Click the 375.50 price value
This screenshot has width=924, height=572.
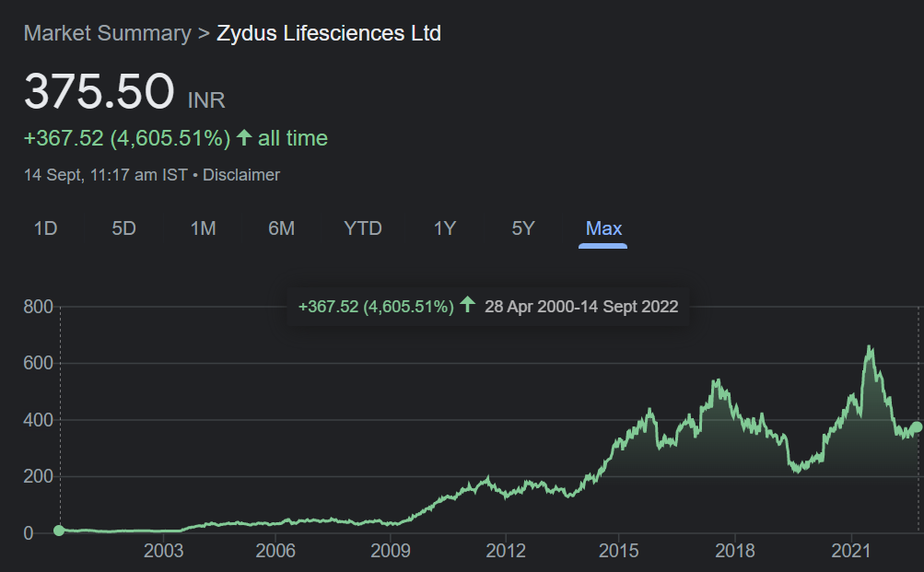pyautogui.click(x=99, y=91)
